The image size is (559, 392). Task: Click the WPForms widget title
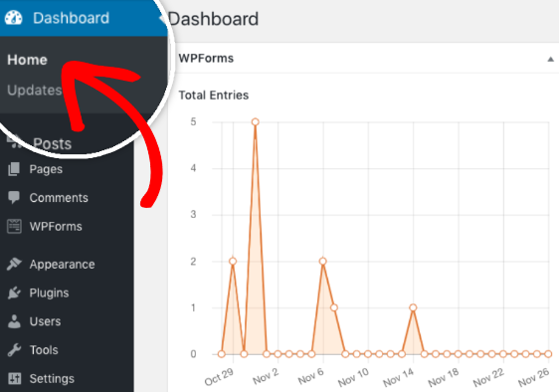pos(206,58)
